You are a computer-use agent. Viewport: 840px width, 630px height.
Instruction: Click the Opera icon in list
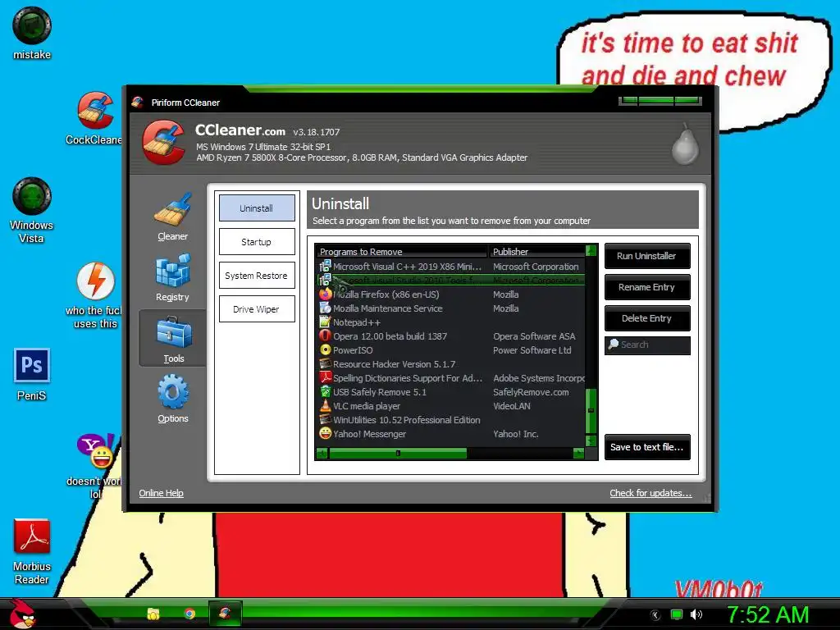tap(325, 336)
